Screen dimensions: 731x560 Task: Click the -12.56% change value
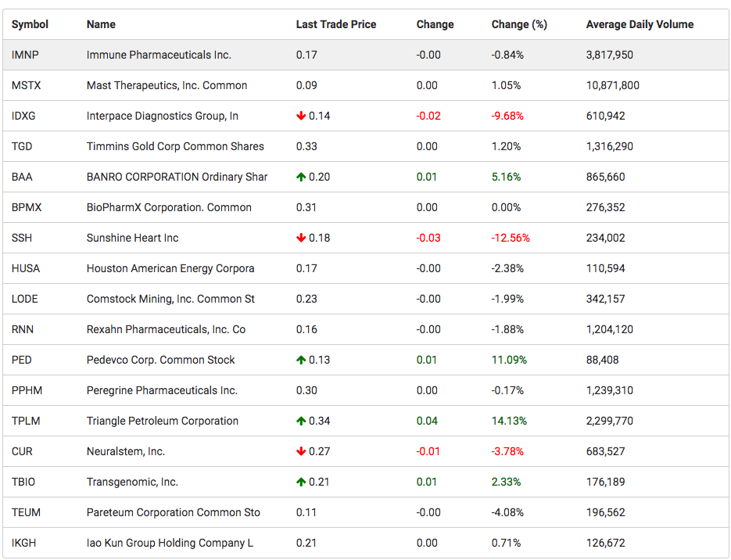click(511, 238)
